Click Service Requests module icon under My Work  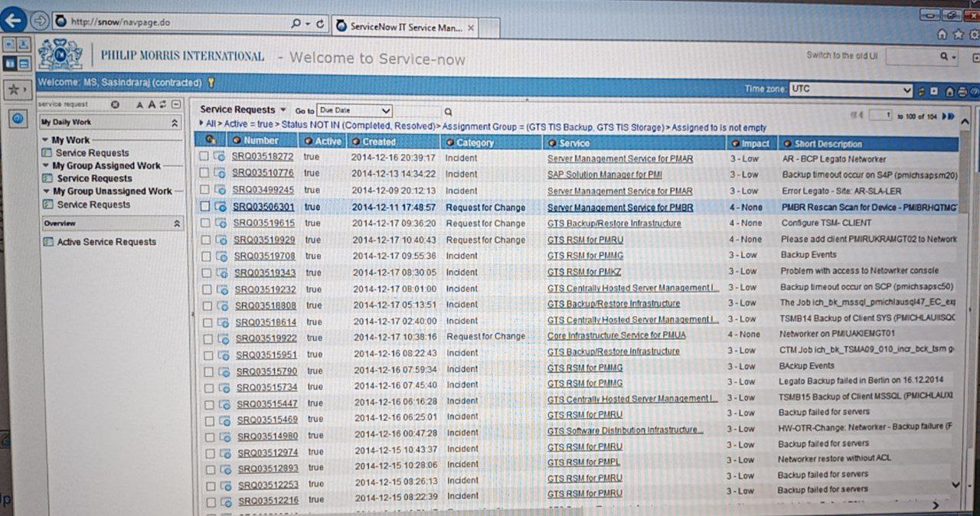pyautogui.click(x=48, y=153)
